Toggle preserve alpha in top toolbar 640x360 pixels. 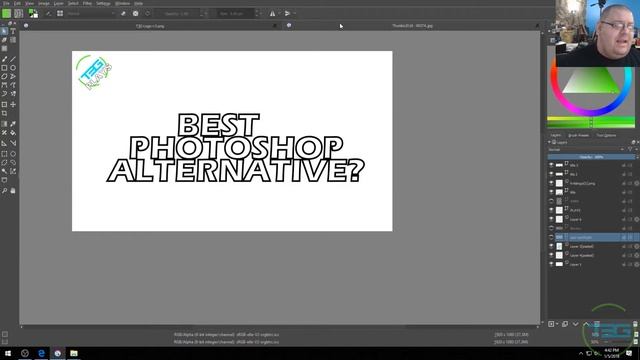[x=136, y=13]
